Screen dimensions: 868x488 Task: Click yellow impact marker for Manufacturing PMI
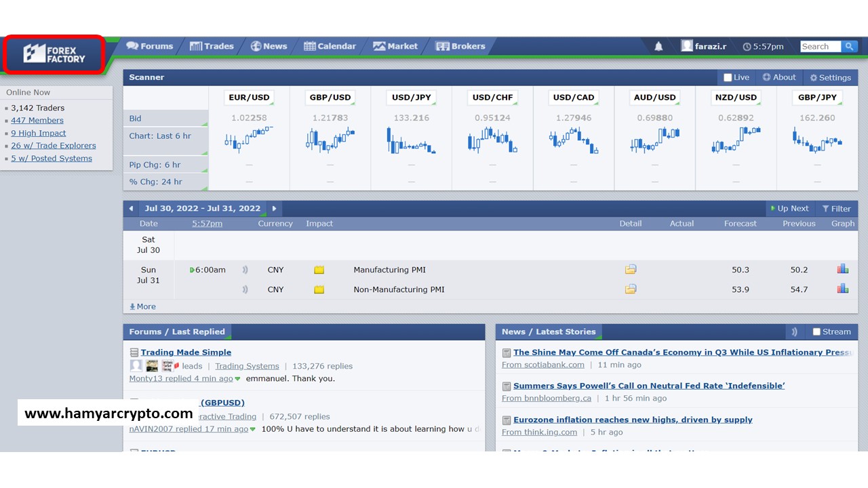tap(319, 270)
